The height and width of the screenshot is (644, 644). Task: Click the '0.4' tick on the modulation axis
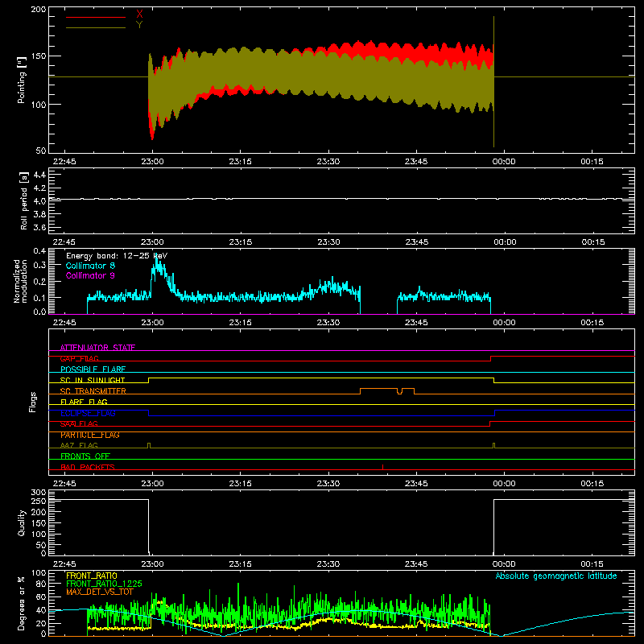click(39, 251)
